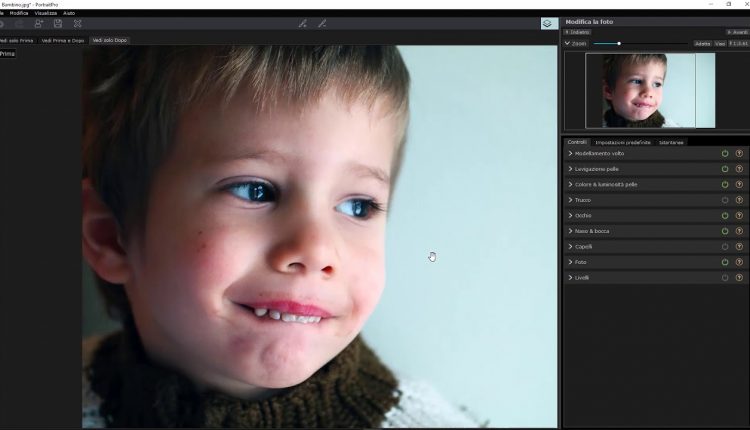750x430 pixels.
Task: Enable the Livelli power switch
Action: pos(725,277)
